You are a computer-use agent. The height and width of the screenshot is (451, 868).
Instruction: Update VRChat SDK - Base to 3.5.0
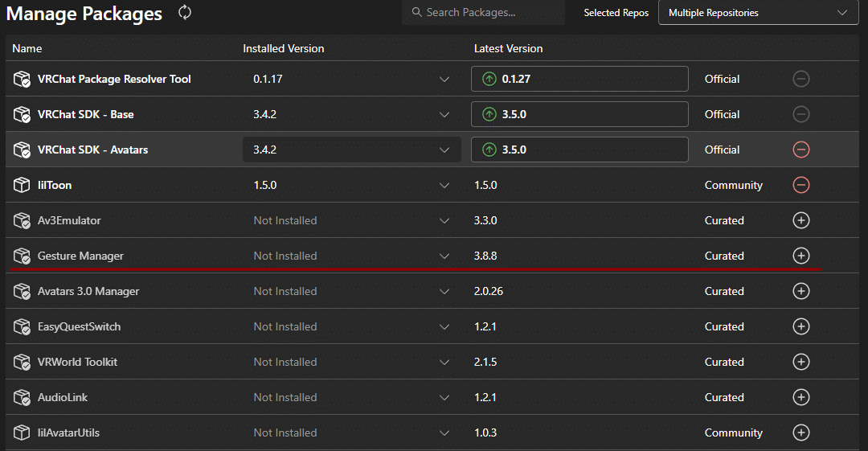[579, 114]
